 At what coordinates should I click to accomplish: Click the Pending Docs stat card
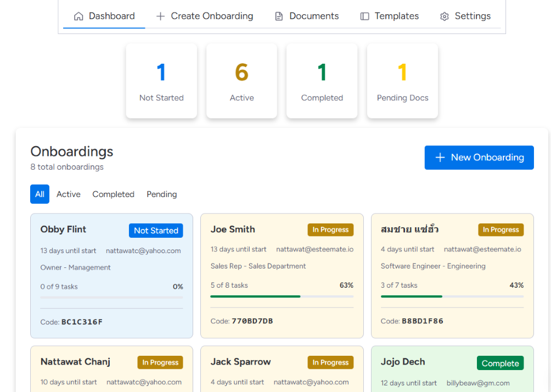402,81
